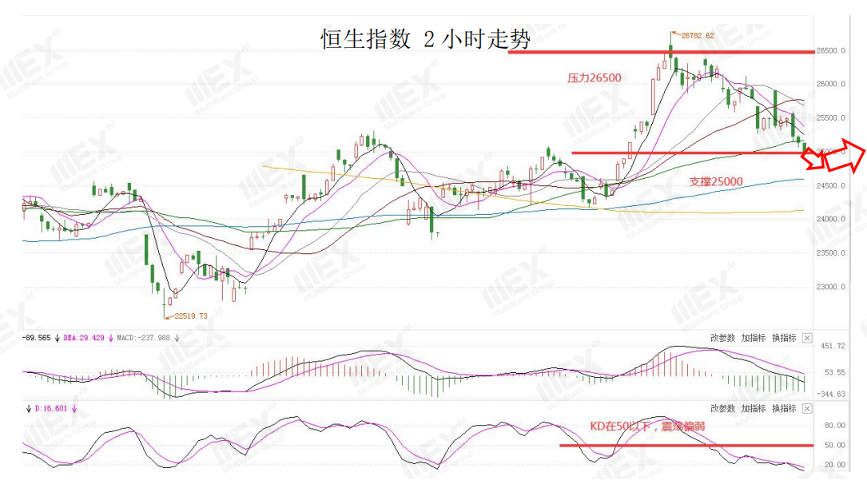Image resolution: width=867 pixels, height=504 pixels.
Task: Click the 支撑25000 support label
Action: pos(716,182)
